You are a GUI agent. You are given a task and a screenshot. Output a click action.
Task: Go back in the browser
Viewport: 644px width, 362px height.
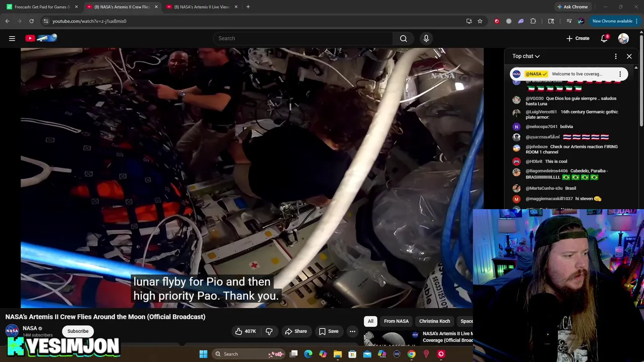[7, 21]
